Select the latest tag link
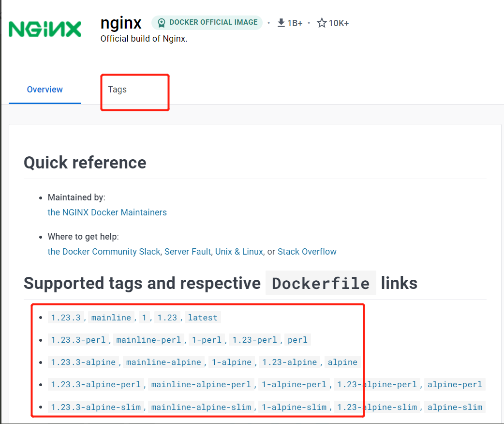The width and height of the screenshot is (504, 424). (203, 318)
